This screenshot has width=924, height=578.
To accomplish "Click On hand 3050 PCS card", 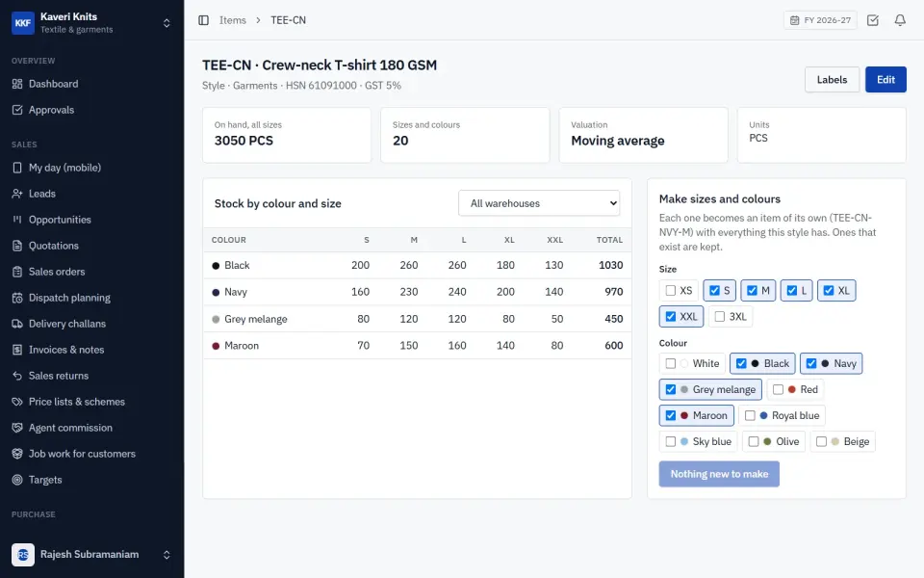I will click(287, 135).
